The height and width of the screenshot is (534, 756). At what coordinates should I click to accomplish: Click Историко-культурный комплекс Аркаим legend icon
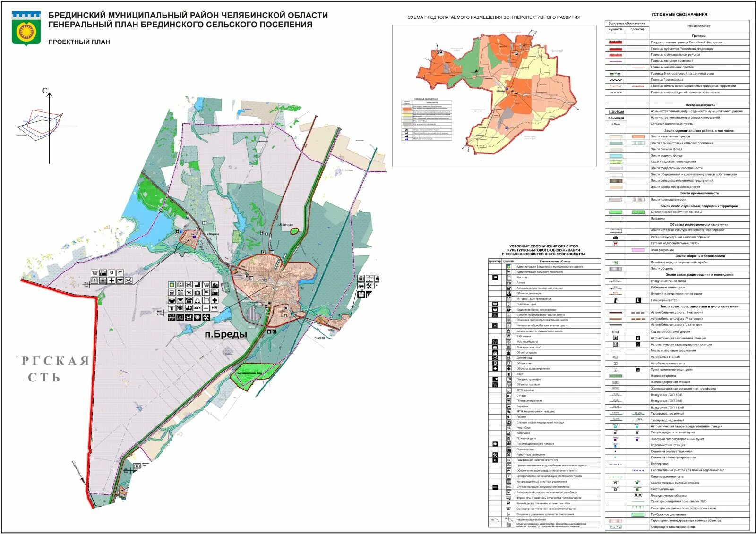616,237
